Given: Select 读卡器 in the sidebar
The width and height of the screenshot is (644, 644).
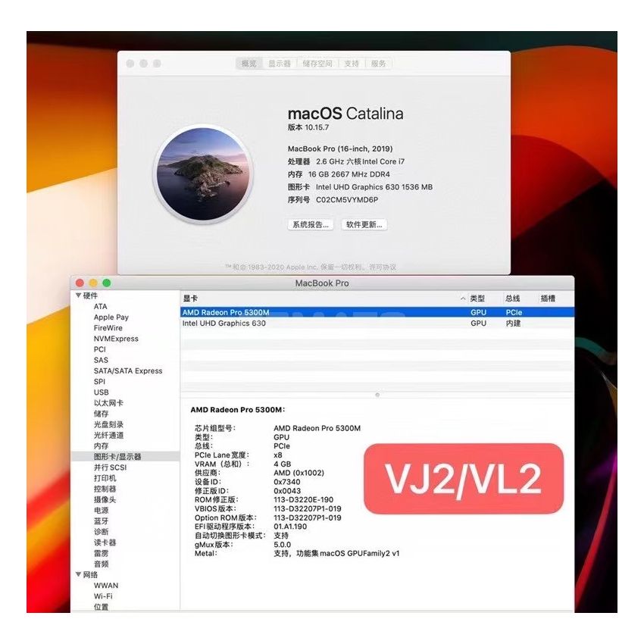Looking at the screenshot, I should [105, 542].
